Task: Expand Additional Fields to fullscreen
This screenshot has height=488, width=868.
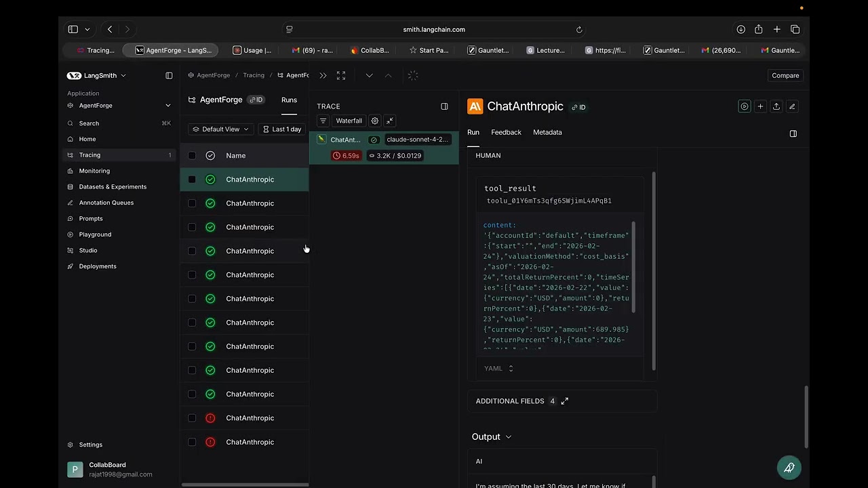Action: [x=565, y=401]
